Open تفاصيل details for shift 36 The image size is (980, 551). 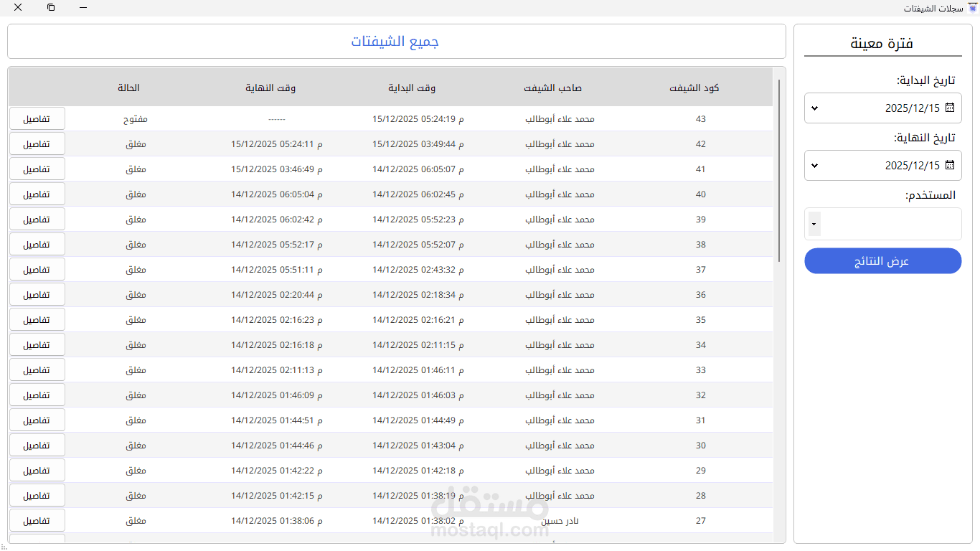(37, 295)
